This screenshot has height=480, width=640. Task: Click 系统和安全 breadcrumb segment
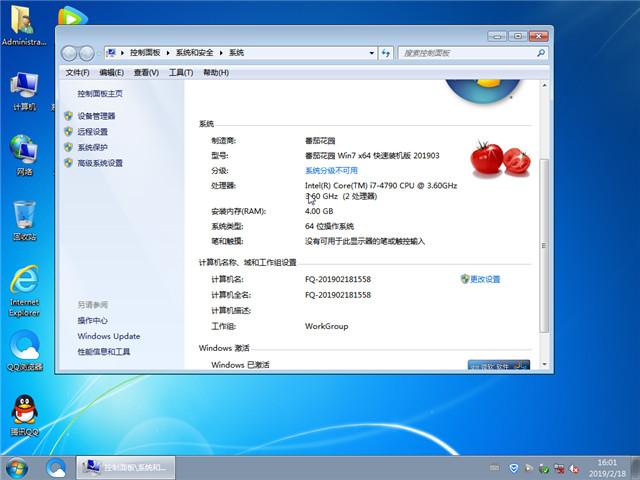coord(194,53)
